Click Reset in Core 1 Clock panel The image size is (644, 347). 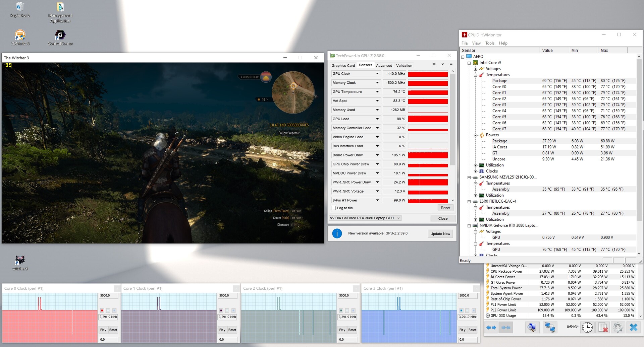pyautogui.click(x=232, y=330)
